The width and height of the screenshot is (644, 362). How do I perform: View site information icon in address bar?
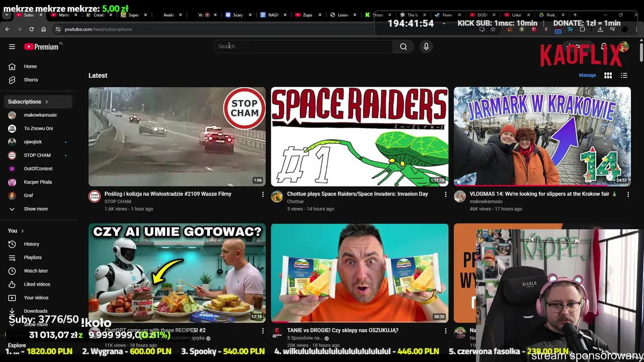click(x=58, y=29)
